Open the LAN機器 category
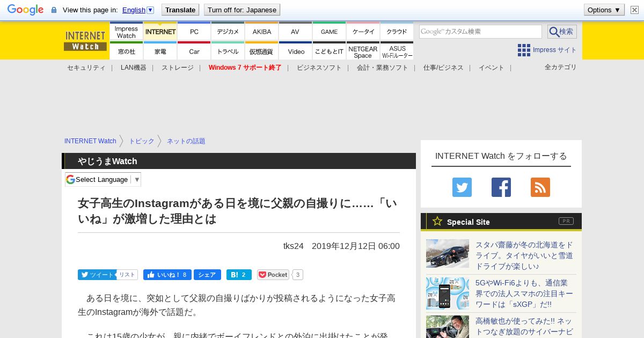644x338 pixels. pos(133,68)
